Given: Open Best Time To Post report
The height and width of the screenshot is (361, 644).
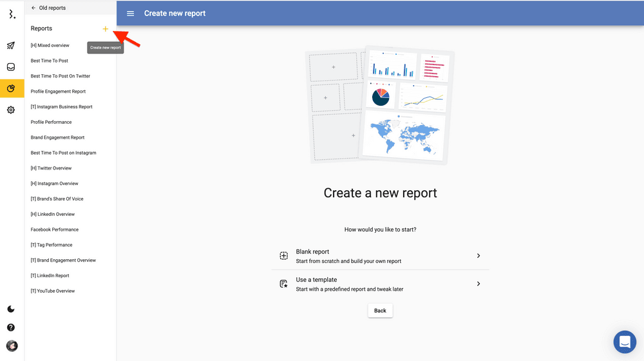Looking at the screenshot, I should [50, 61].
